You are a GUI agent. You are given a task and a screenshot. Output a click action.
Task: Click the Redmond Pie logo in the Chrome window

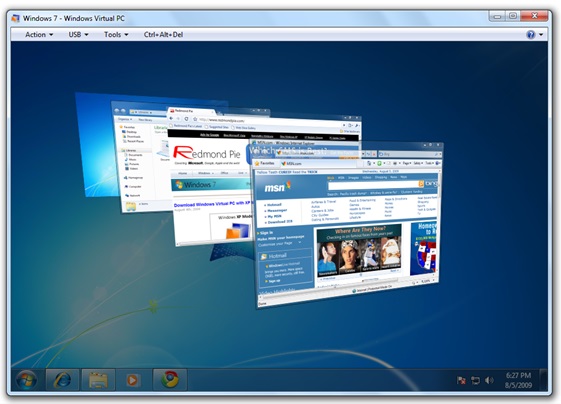click(x=206, y=154)
